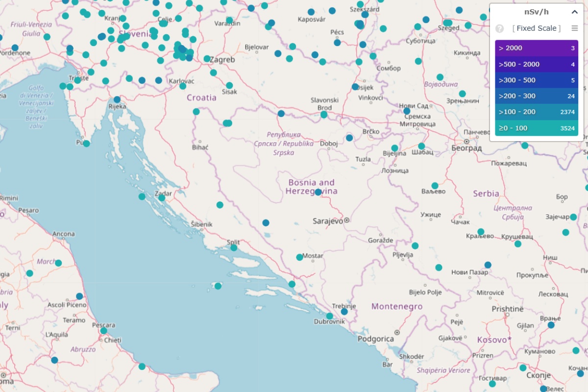Select the station marker beside Zadar label
588x392 pixels.
point(162,198)
